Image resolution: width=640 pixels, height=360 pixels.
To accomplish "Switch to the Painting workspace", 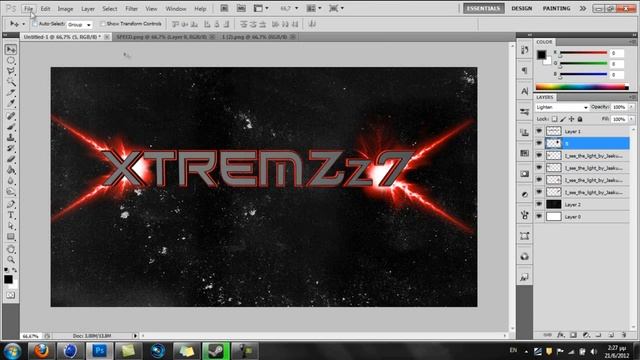I will point(556,8).
